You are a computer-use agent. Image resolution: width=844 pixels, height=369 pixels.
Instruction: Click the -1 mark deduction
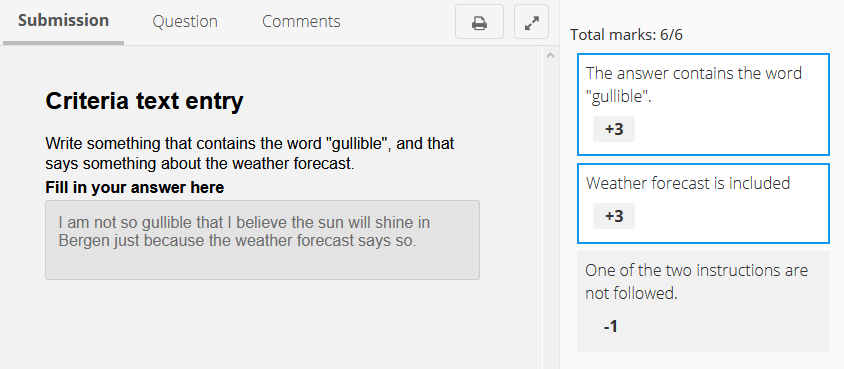click(x=610, y=327)
